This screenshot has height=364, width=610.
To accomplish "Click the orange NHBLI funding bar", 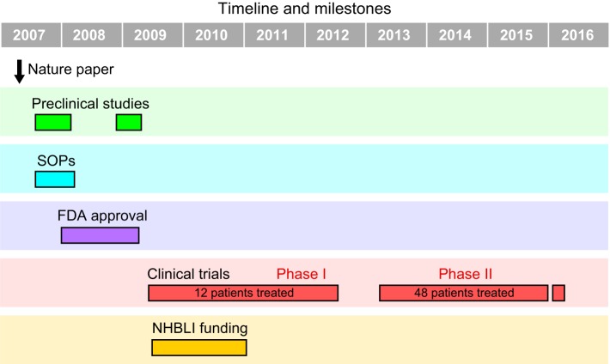I will (x=199, y=348).
